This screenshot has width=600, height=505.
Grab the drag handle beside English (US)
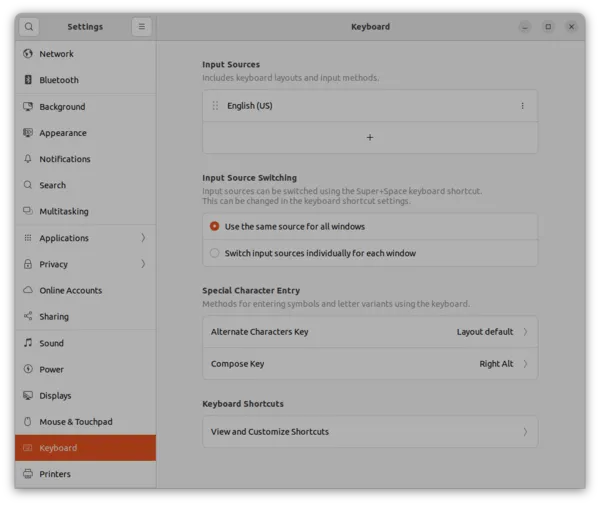click(215, 106)
